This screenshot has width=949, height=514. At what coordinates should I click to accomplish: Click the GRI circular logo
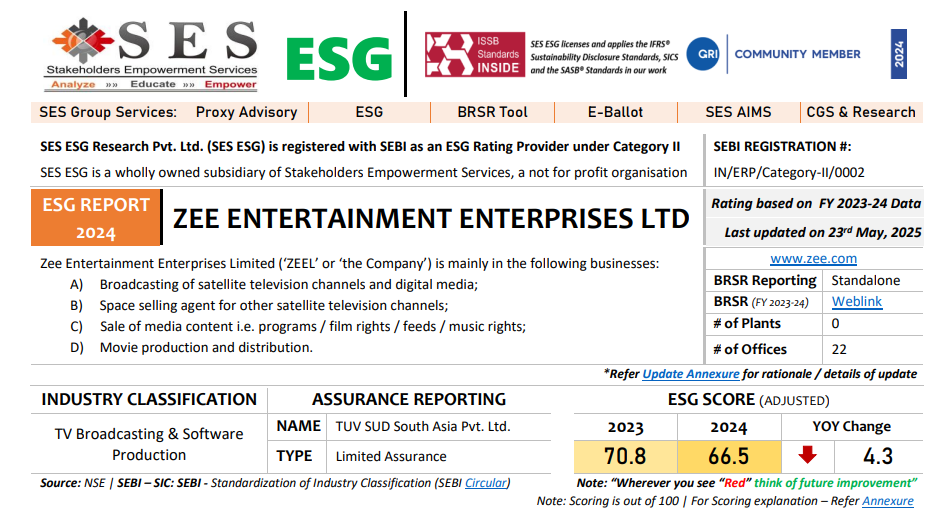pyautogui.click(x=703, y=54)
